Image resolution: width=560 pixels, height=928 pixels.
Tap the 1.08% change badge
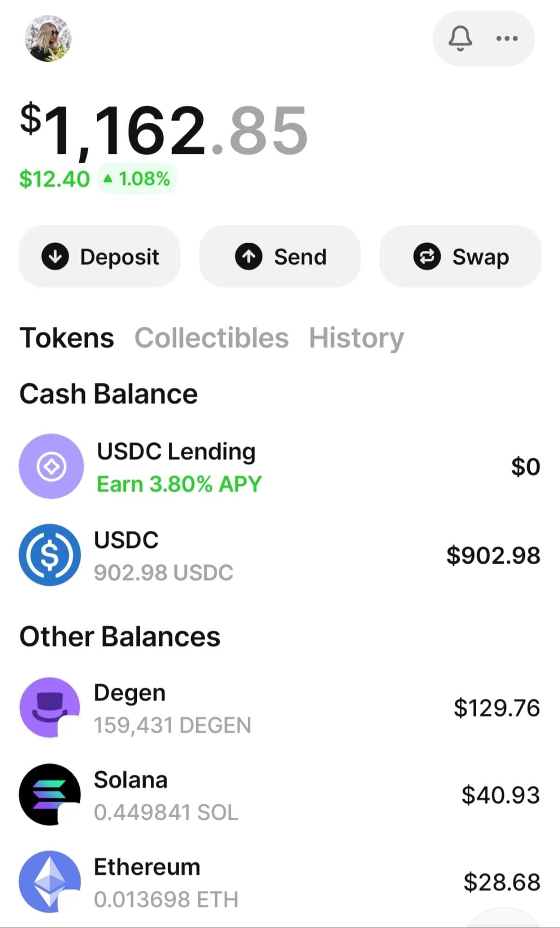pyautogui.click(x=137, y=179)
